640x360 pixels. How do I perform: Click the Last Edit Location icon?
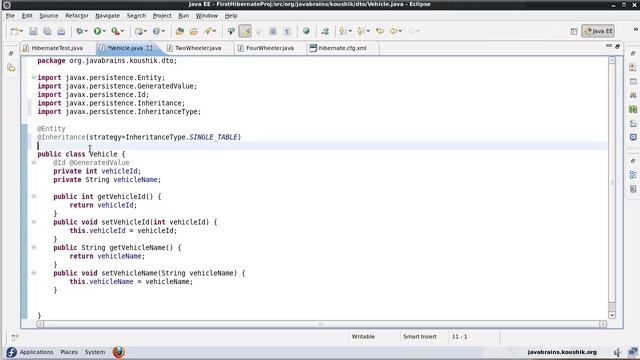(380, 31)
